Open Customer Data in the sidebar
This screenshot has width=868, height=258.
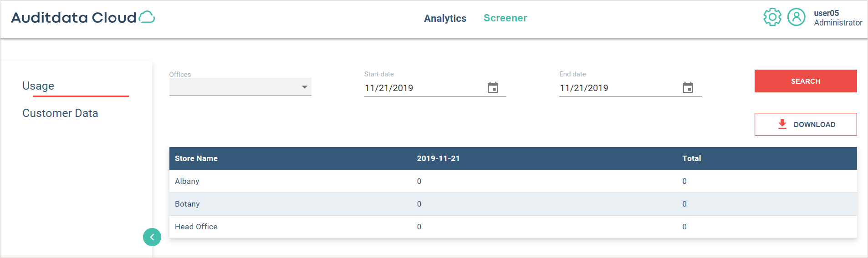(x=60, y=113)
